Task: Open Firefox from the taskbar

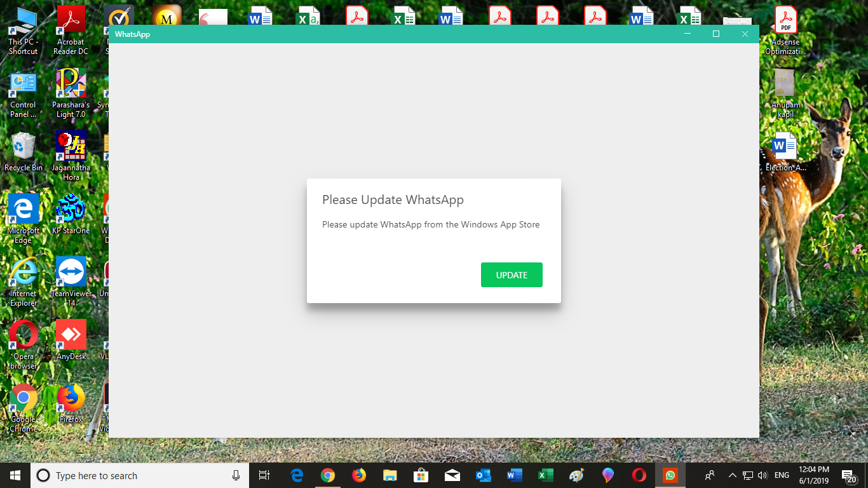Action: (x=359, y=475)
